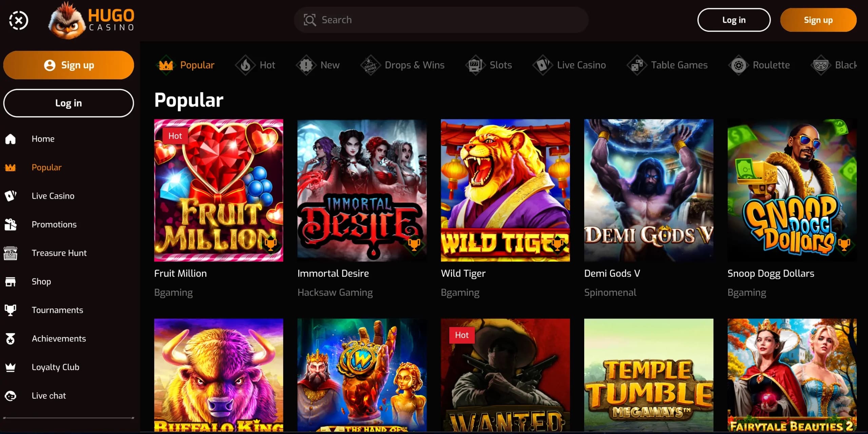Click the orange Sign up button top right

tap(818, 20)
